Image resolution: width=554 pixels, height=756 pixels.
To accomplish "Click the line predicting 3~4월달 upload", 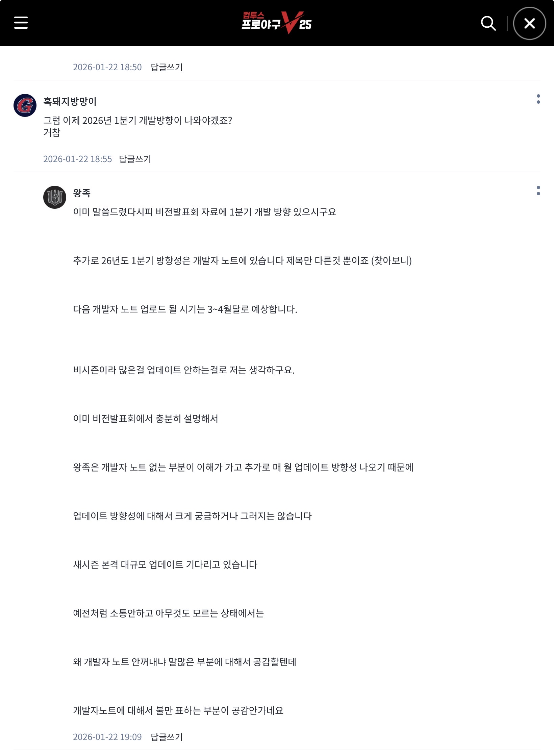I will [185, 309].
